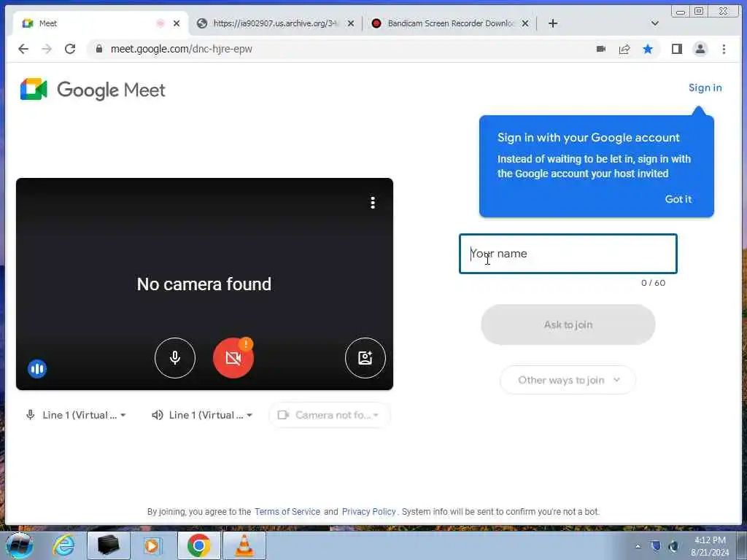Go back with browser back arrow
Viewport: 747px width, 560px height.
(x=23, y=49)
